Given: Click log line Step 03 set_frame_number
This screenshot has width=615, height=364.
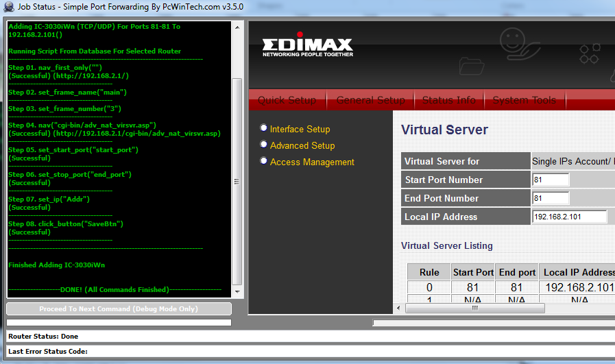Looking at the screenshot, I should point(64,108).
